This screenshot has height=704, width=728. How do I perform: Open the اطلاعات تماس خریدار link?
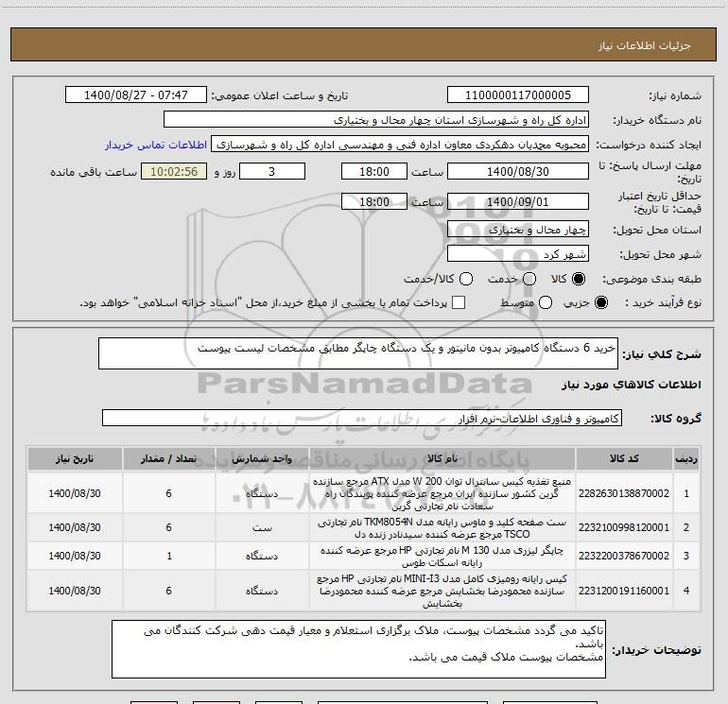point(156,145)
